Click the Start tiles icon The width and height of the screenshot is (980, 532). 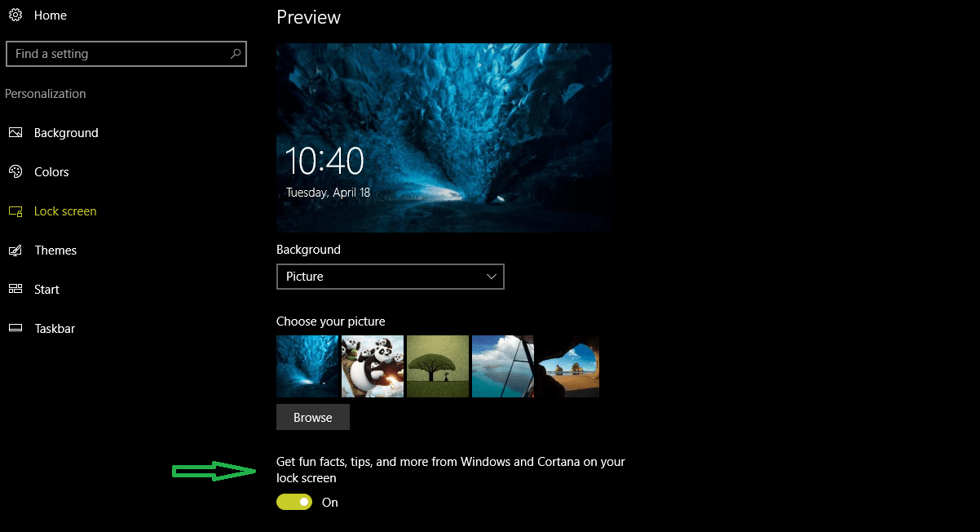coord(15,290)
